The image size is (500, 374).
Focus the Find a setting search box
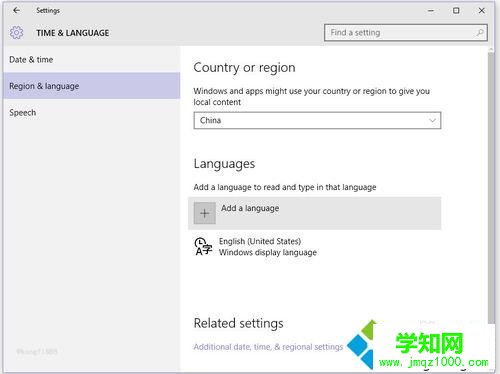click(406, 33)
